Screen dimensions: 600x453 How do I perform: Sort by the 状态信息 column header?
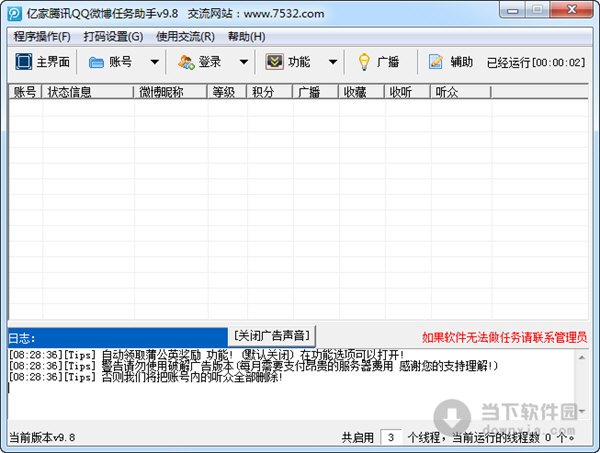coord(88,92)
